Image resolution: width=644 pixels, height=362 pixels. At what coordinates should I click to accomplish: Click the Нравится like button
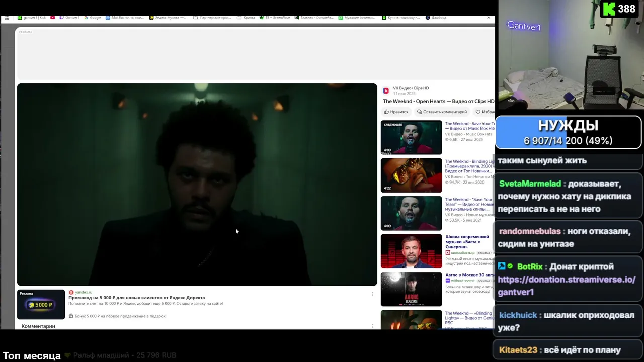396,112
